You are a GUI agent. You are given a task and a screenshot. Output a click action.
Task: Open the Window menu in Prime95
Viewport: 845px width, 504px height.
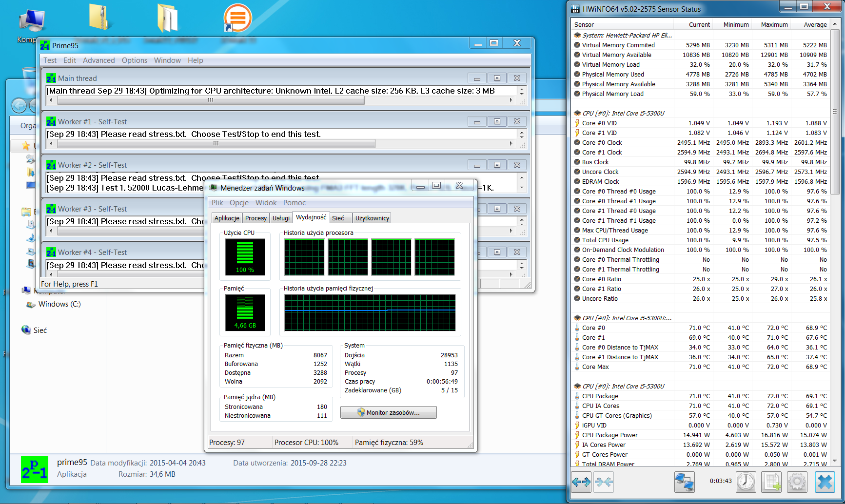point(167,60)
